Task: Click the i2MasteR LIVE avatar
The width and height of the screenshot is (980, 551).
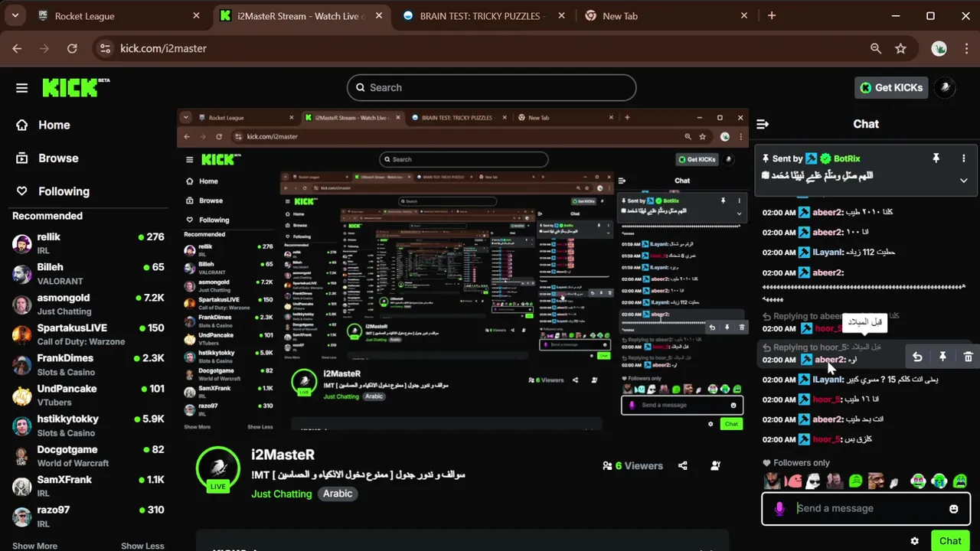Action: (x=218, y=469)
